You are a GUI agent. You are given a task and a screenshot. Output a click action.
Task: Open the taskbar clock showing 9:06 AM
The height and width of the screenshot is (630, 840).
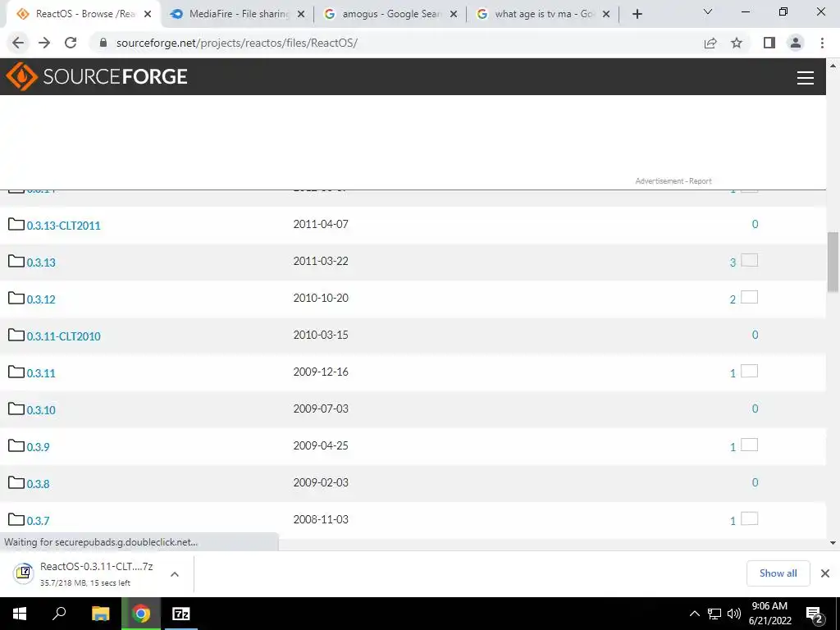(769, 614)
